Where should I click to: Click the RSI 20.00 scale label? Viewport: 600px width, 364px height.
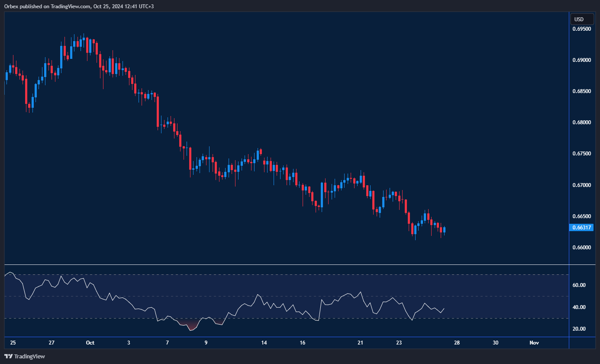pos(579,329)
